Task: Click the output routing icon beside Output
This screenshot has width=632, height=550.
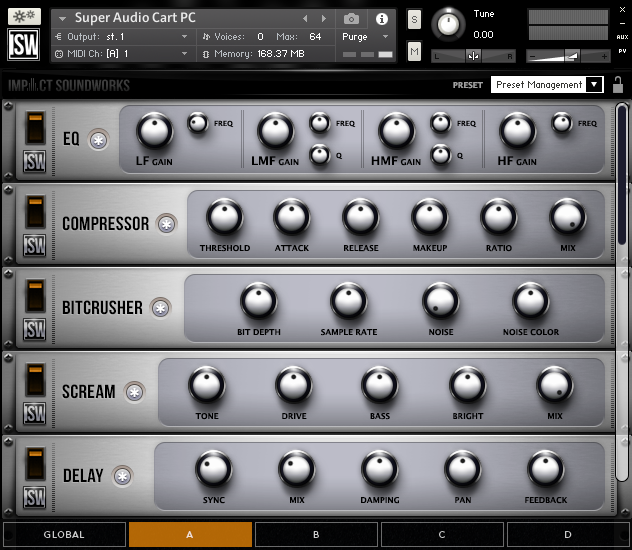Action: [59, 37]
